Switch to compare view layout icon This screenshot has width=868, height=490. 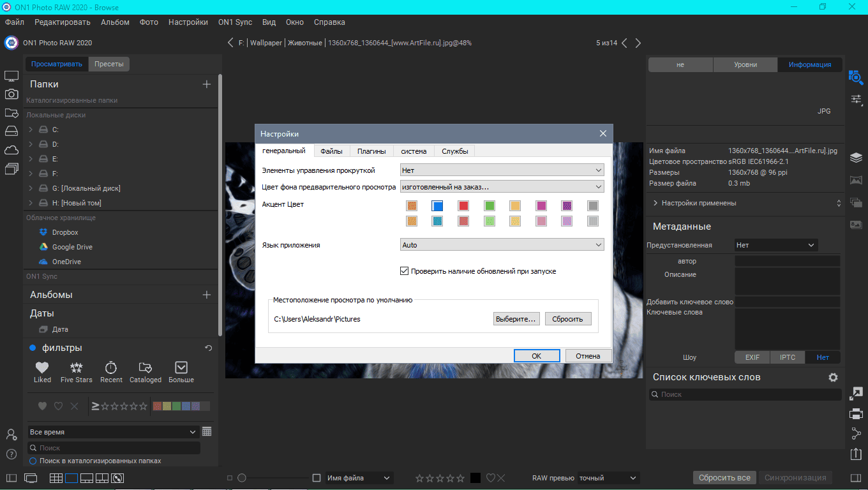pyautogui.click(x=102, y=478)
